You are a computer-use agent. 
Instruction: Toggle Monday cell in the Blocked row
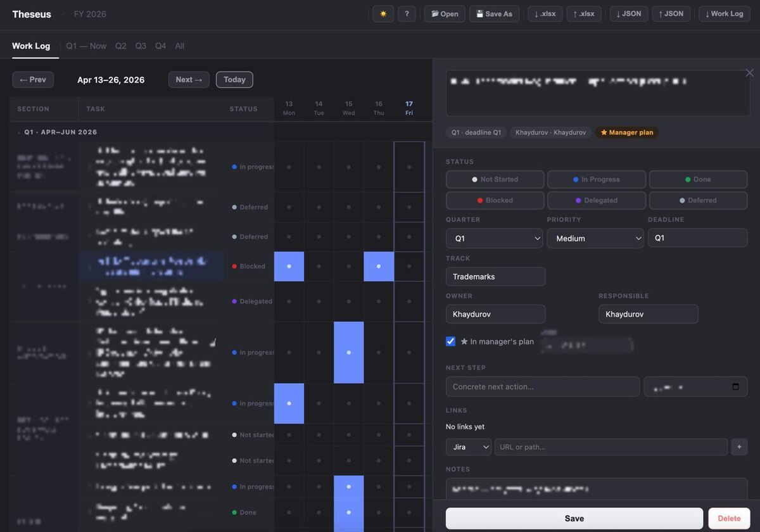point(289,267)
